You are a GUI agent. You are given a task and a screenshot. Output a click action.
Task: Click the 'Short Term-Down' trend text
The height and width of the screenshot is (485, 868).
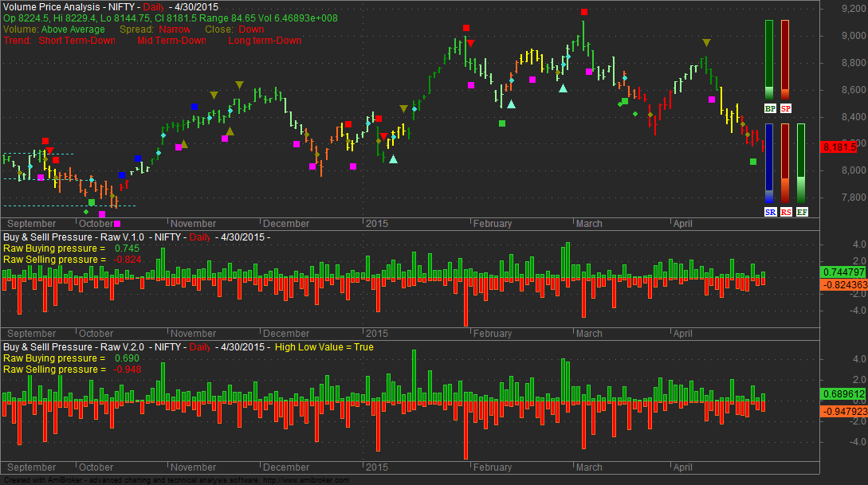(77, 41)
